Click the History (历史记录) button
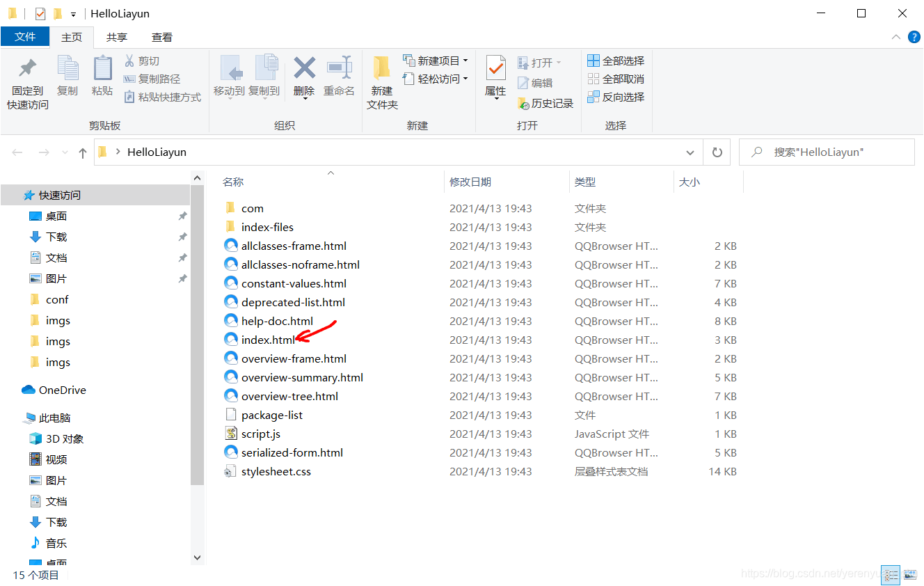This screenshot has width=924, height=586. [545, 103]
